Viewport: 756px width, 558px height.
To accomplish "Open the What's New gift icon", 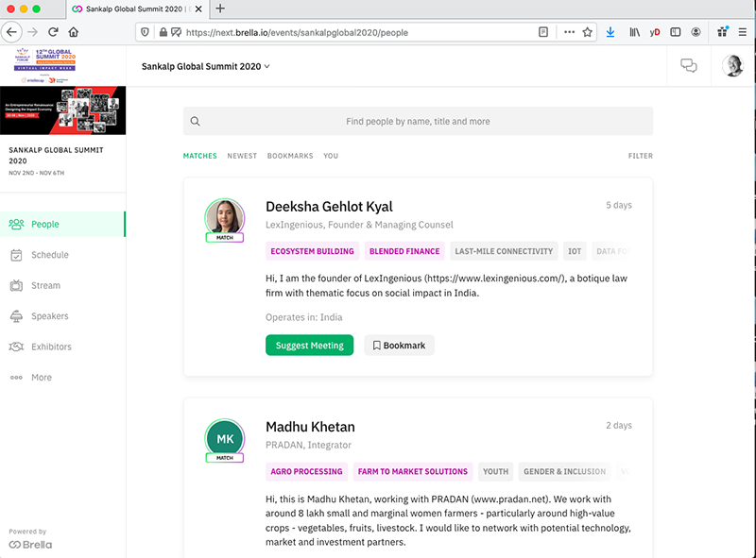I will coord(722,32).
